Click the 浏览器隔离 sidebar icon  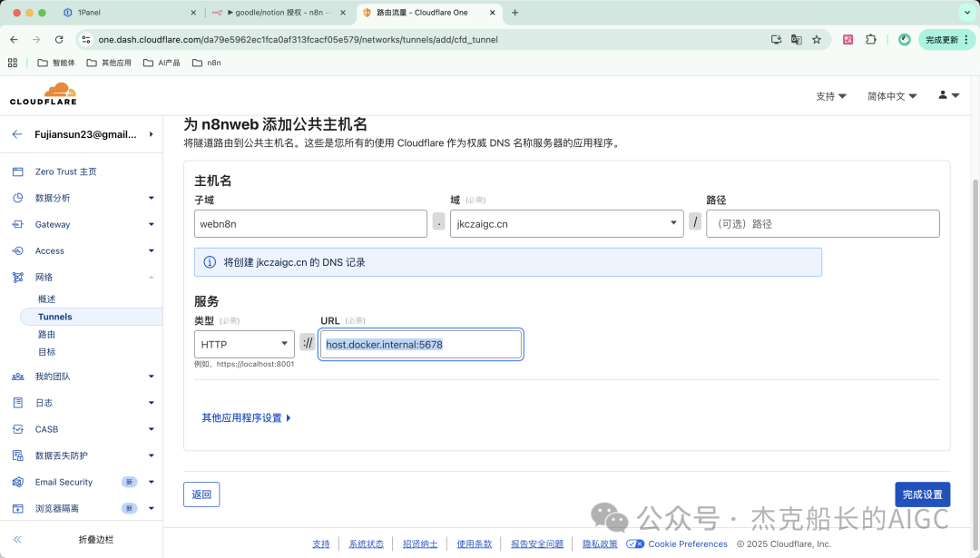[x=17, y=508]
